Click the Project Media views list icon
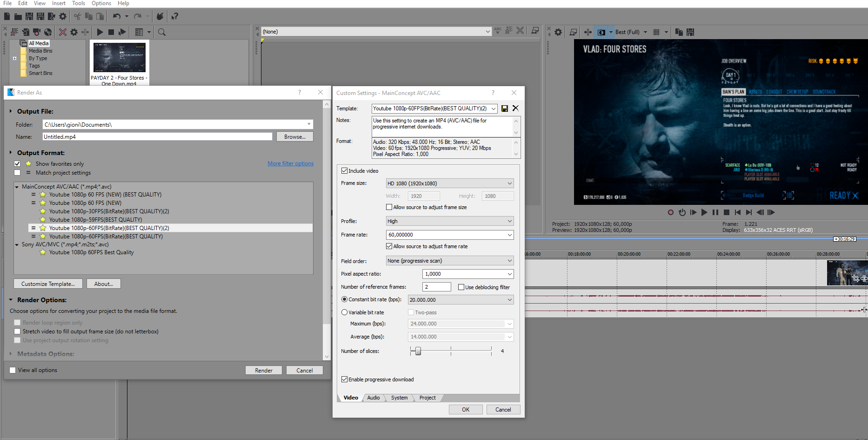868x440 pixels. (139, 32)
